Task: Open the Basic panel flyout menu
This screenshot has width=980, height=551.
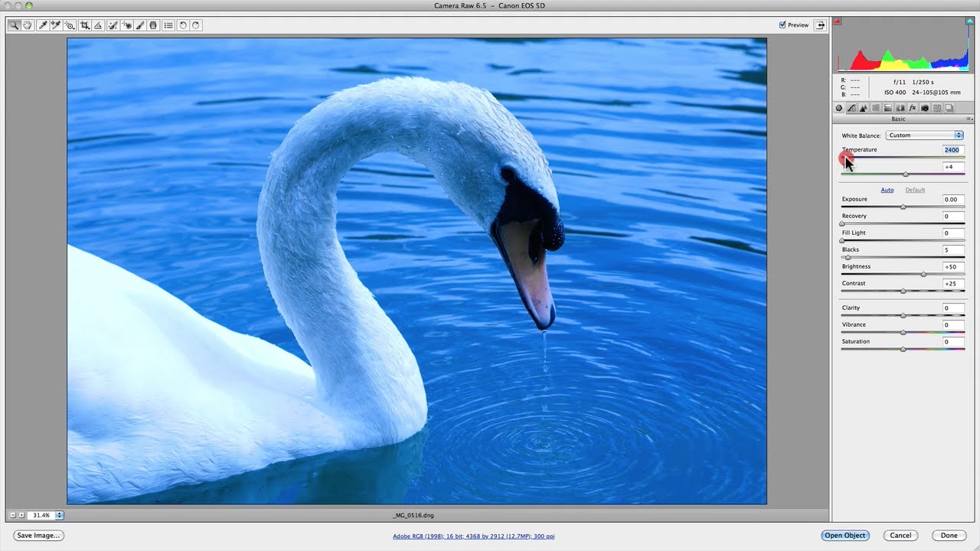Action: point(969,119)
